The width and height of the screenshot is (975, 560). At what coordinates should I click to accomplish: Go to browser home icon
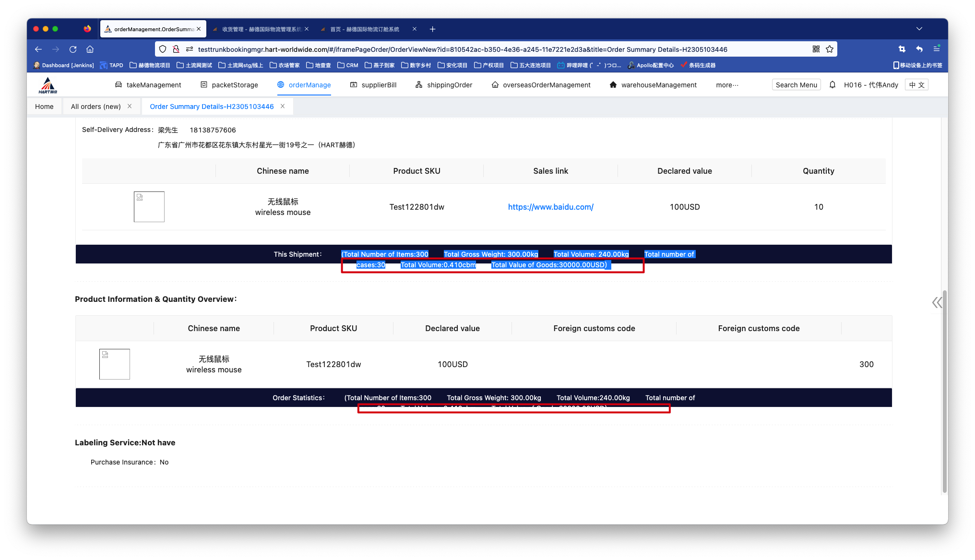point(90,49)
